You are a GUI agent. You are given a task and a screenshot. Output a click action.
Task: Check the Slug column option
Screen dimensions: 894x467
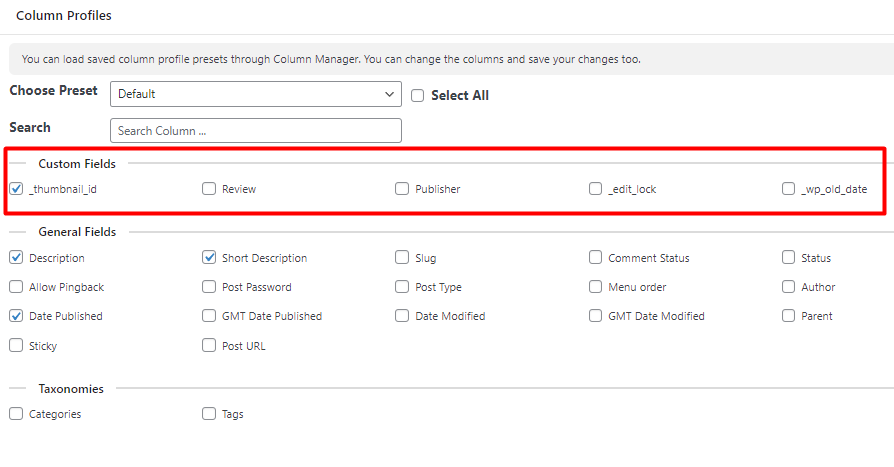402,258
